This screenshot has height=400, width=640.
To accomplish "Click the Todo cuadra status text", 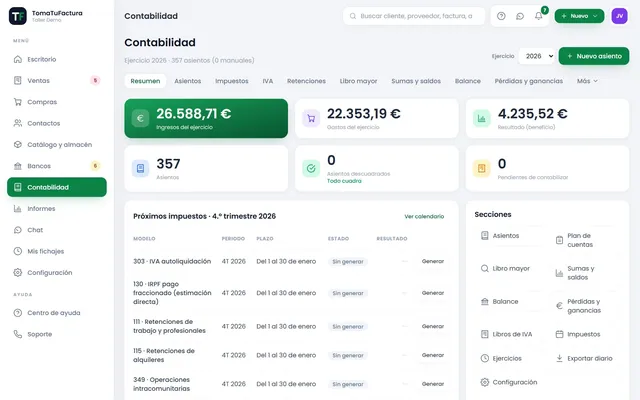I will (x=344, y=181).
